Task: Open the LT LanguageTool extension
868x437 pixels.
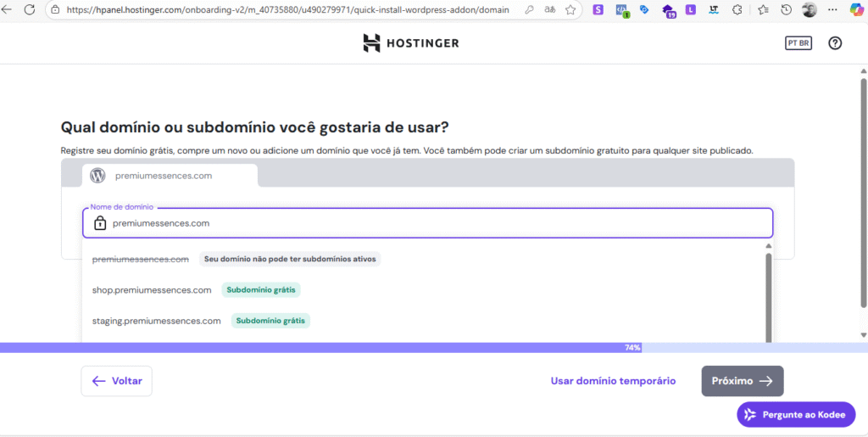Action: [x=714, y=9]
